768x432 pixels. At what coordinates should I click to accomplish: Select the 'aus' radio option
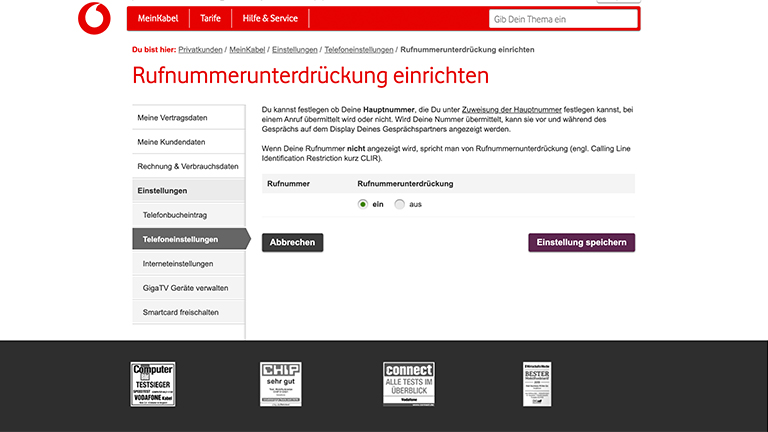tap(400, 204)
